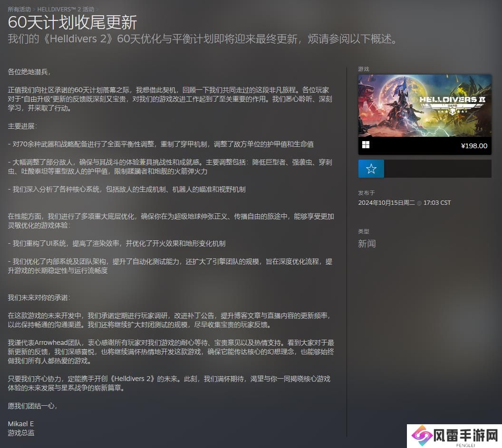Screen dimensions: 502x448
Task: Click the paragraph beginning '在这款游戏的未来开发中'
Action: click(x=169, y=320)
